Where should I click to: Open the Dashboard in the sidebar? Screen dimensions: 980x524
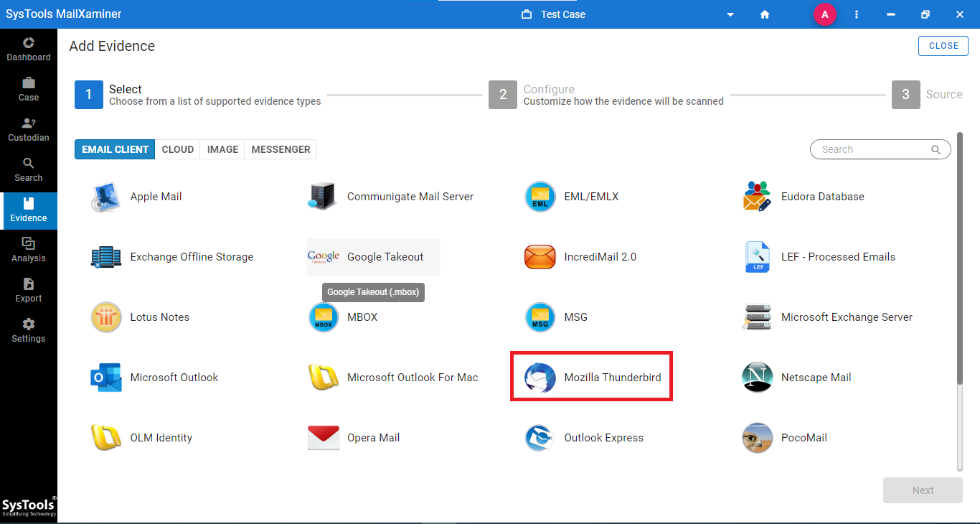click(29, 50)
